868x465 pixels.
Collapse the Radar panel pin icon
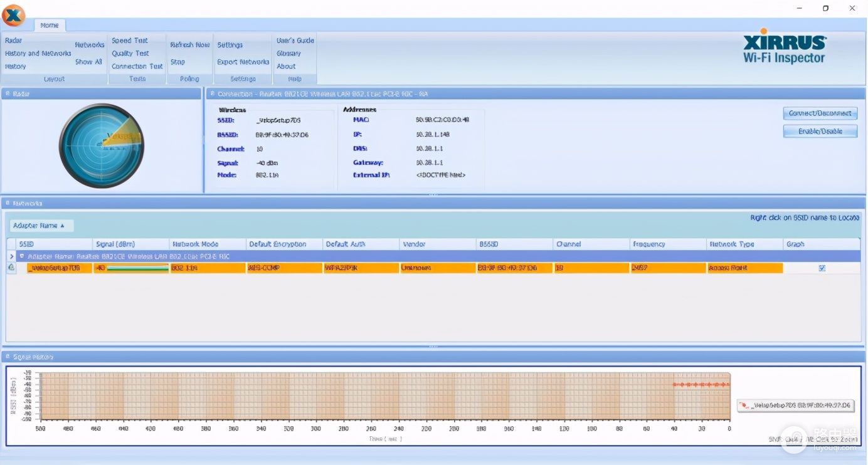pyautogui.click(x=8, y=94)
